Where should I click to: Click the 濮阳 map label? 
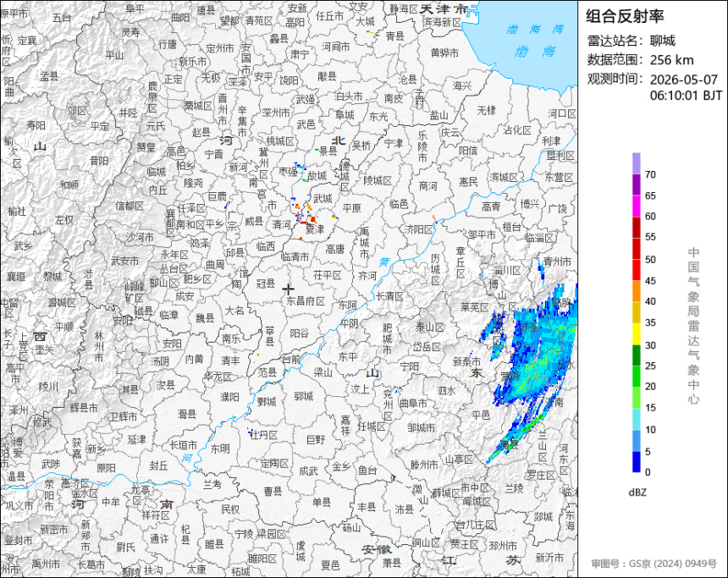[229, 396]
